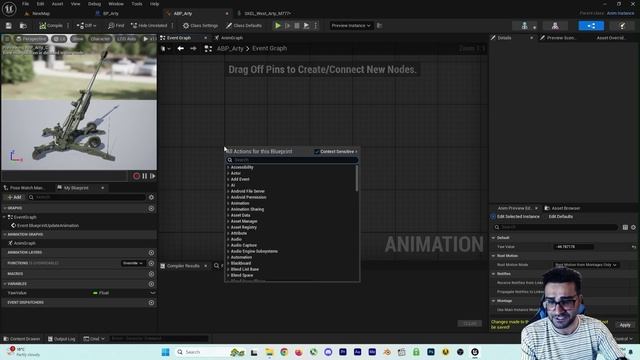Switch to the AnimGraph tab
The width and height of the screenshot is (640, 360).
[x=232, y=38]
